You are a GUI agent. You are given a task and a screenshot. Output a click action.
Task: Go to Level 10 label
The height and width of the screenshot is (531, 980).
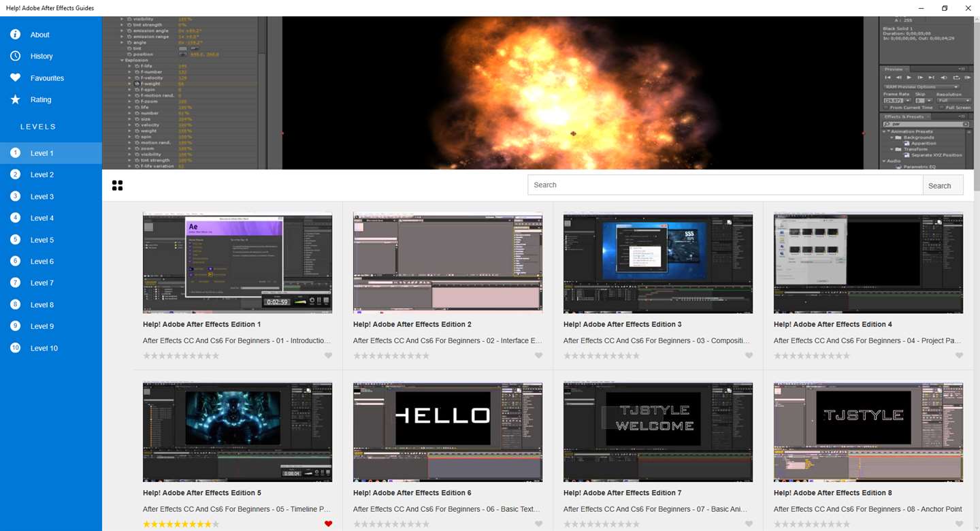click(44, 348)
